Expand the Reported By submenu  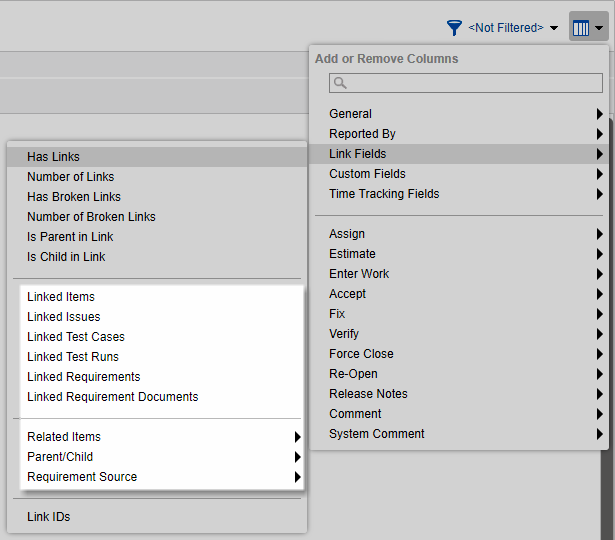[362, 134]
